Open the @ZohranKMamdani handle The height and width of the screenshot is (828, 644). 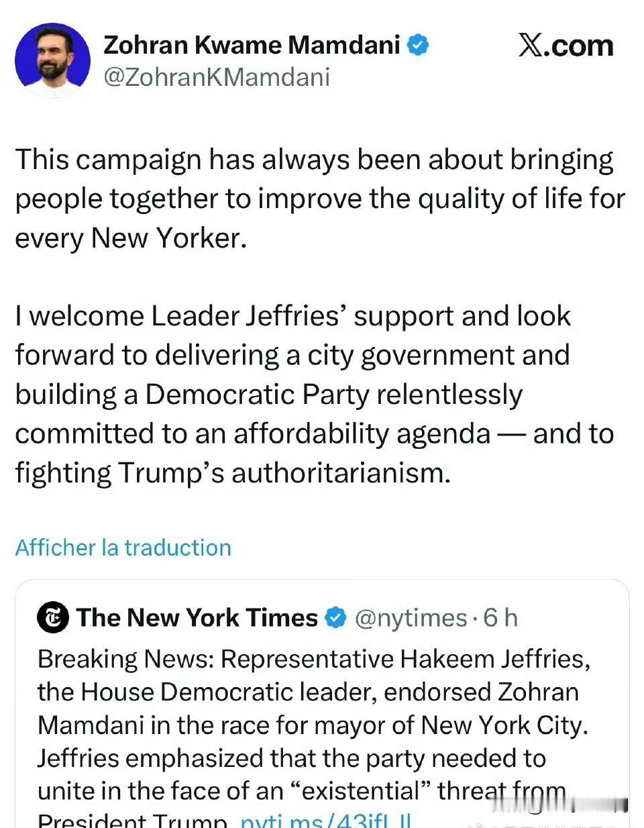click(x=216, y=77)
